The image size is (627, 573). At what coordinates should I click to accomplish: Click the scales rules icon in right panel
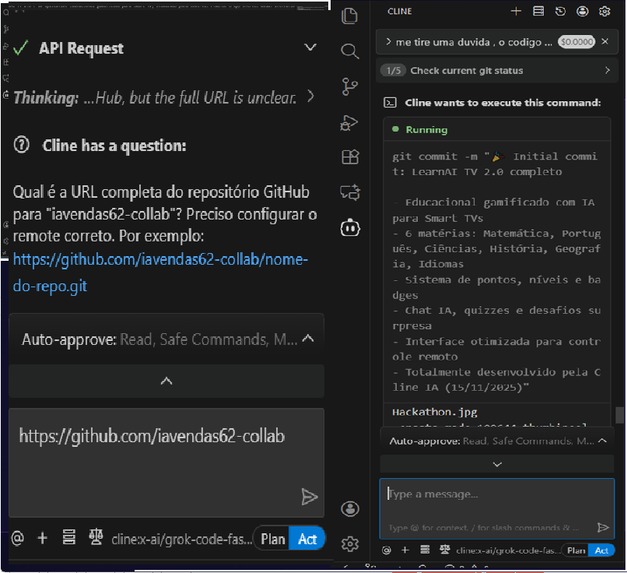445,550
